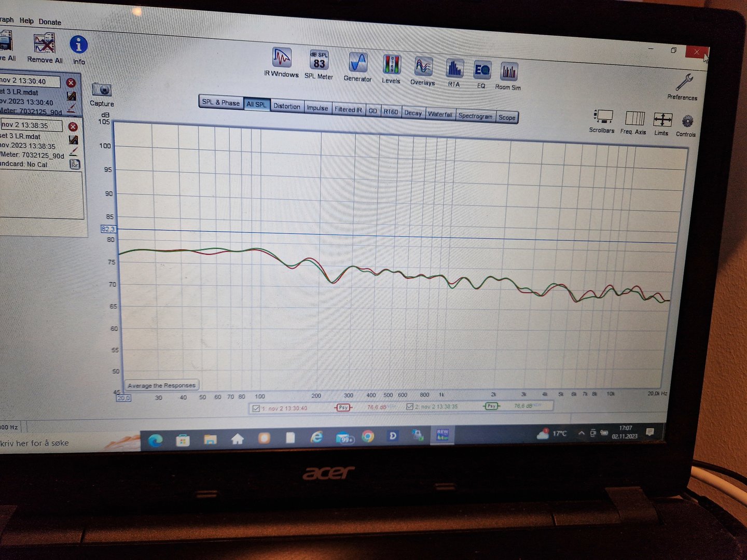Open the SPL Meter

point(319,65)
